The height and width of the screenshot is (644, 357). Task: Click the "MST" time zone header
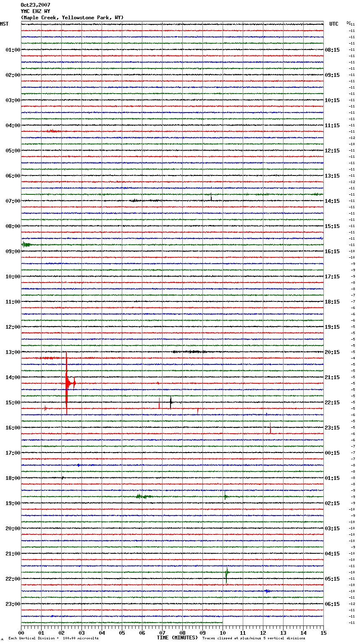[4, 24]
